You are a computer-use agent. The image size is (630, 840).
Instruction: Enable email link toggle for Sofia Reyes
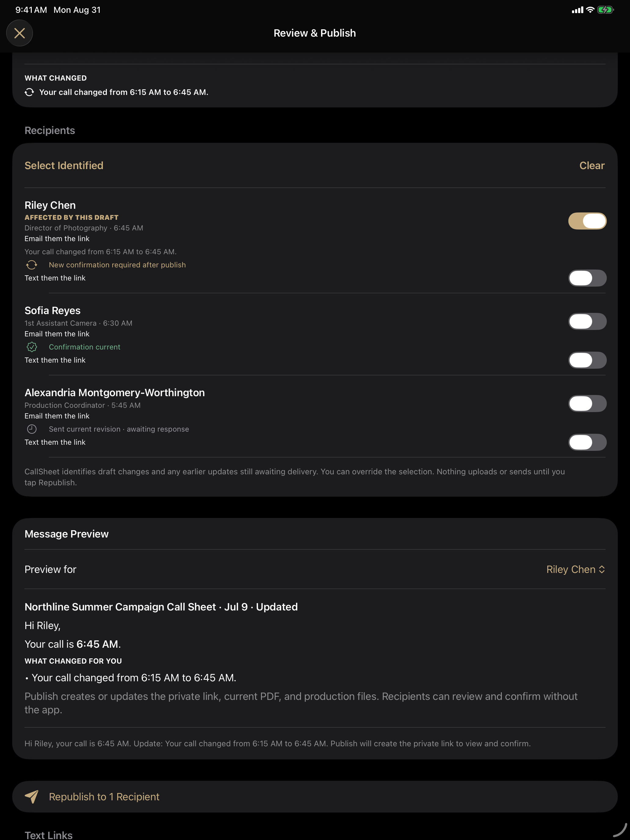[x=587, y=321]
